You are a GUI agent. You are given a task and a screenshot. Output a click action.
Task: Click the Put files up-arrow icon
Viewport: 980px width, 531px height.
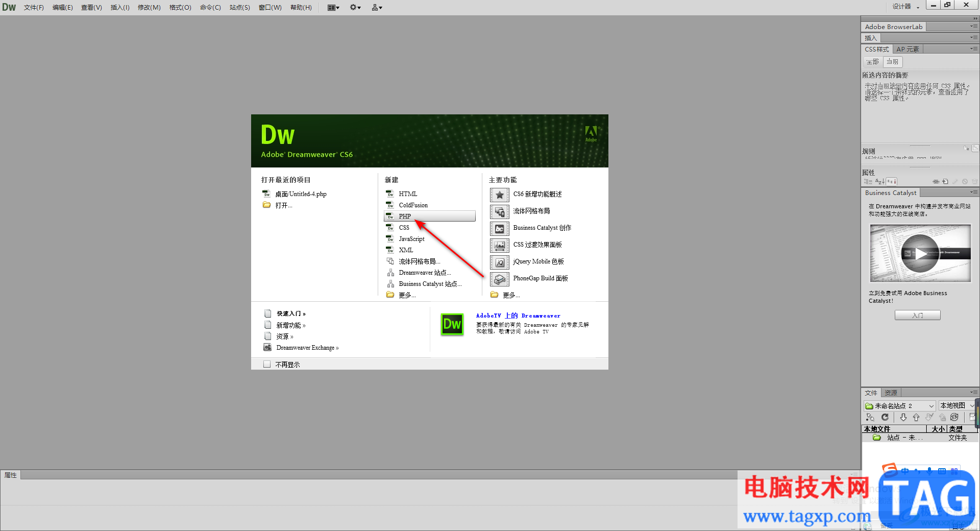(x=916, y=417)
